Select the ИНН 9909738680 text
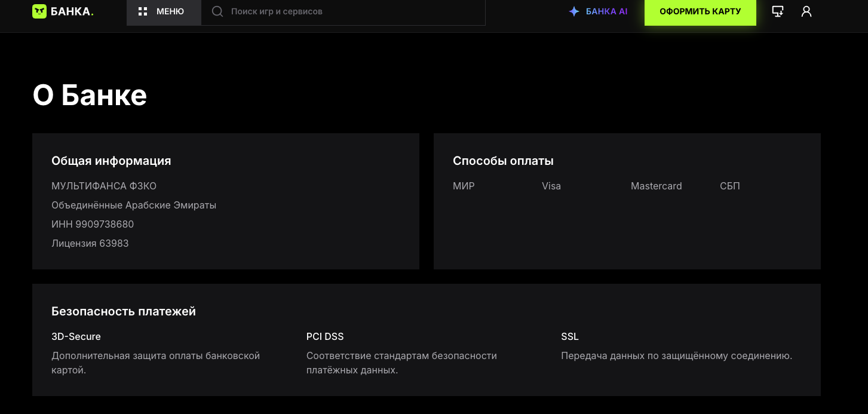The image size is (868, 414). (x=93, y=224)
